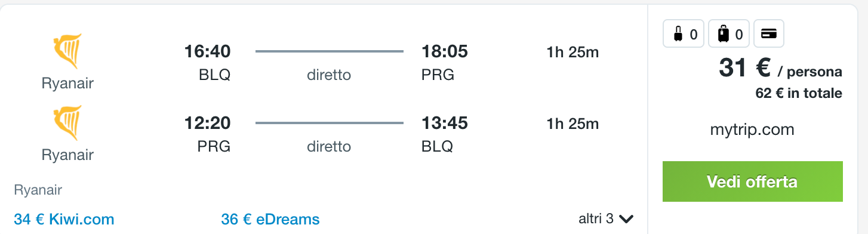The width and height of the screenshot is (868, 234).
Task: Click the cabin bag allowance icon
Action: pyautogui.click(x=684, y=34)
